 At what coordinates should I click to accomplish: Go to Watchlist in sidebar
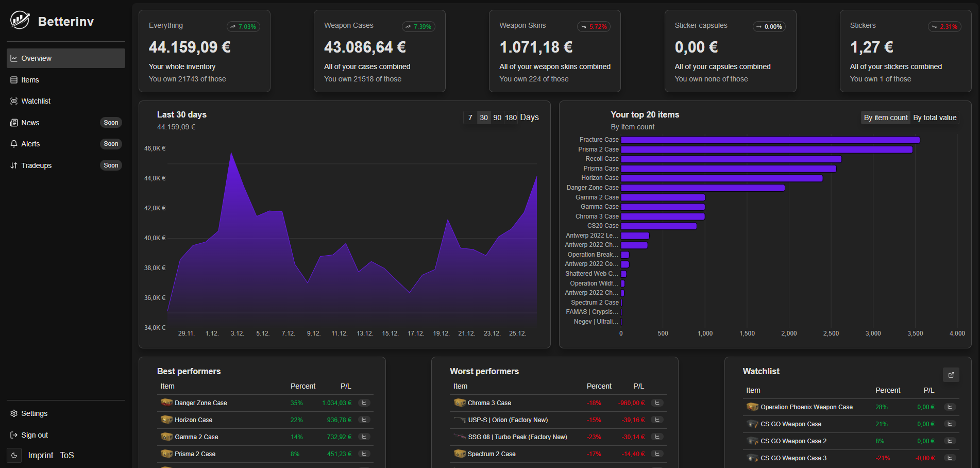36,101
